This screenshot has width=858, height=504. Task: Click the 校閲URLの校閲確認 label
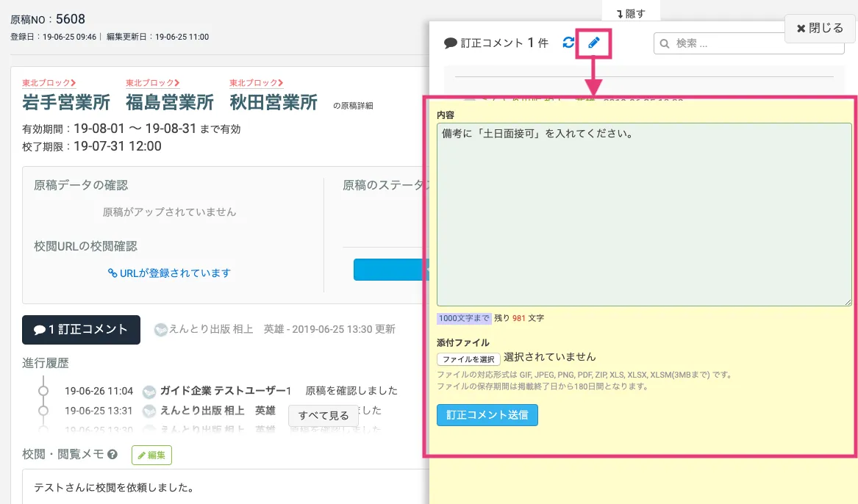tap(85, 247)
